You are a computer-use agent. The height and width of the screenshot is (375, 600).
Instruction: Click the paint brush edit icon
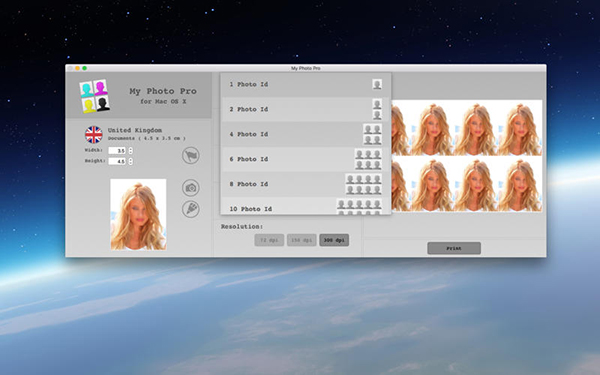tap(191, 209)
